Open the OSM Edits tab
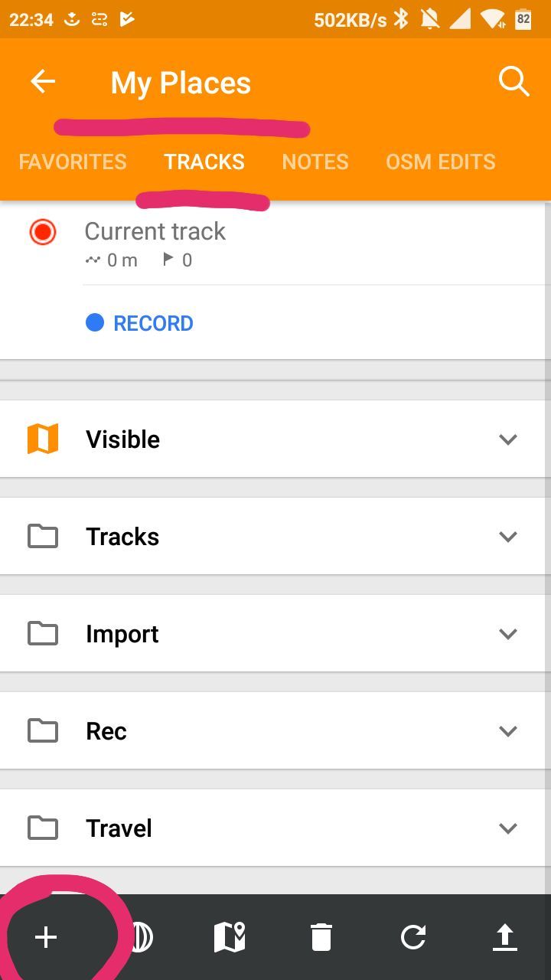Viewport: 551px width, 980px height. click(x=441, y=162)
